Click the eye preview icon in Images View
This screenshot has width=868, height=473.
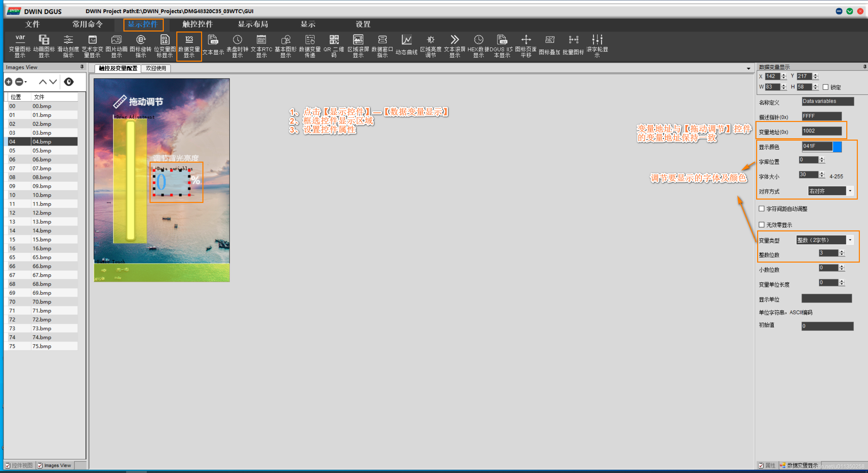tap(68, 82)
